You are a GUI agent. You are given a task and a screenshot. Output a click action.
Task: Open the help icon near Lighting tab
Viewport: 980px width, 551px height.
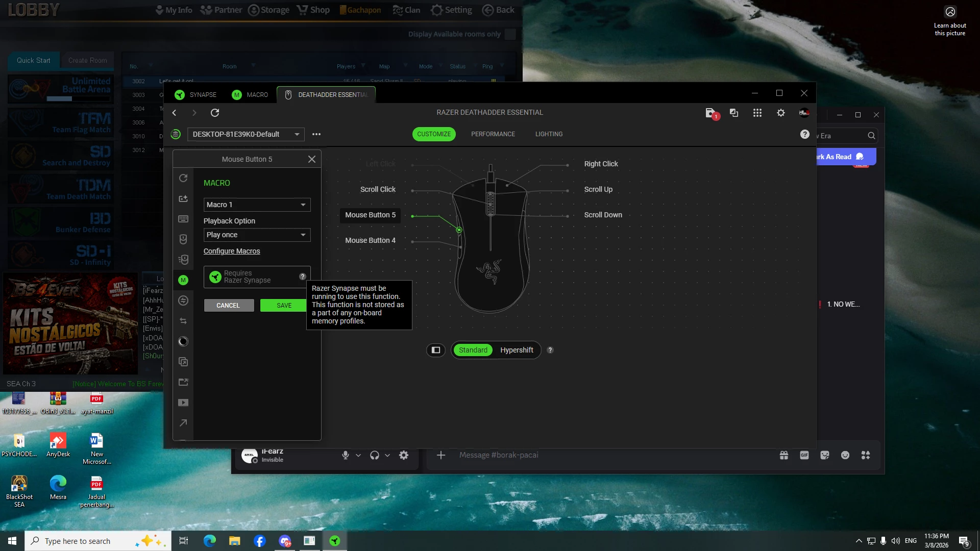point(805,134)
